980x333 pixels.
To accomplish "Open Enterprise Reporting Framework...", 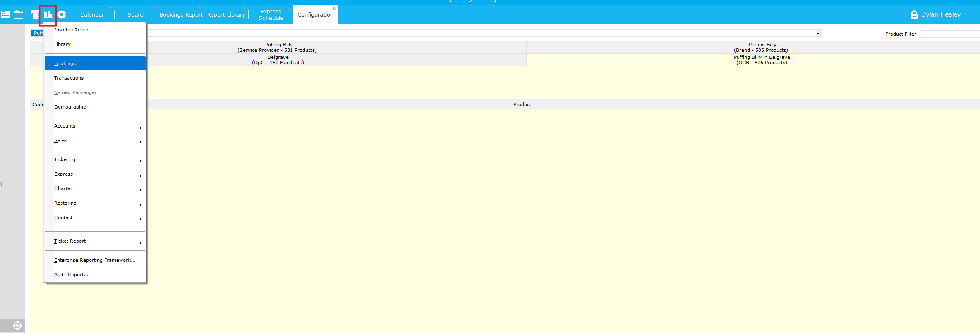I will tap(95, 260).
